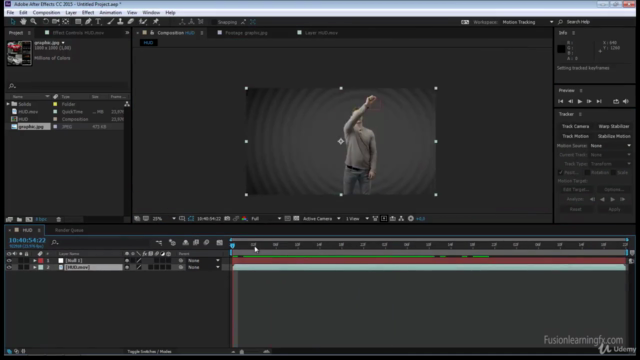Toggle the Rotation checkbox in Tracker
This screenshot has width=640, height=360.
(587, 173)
